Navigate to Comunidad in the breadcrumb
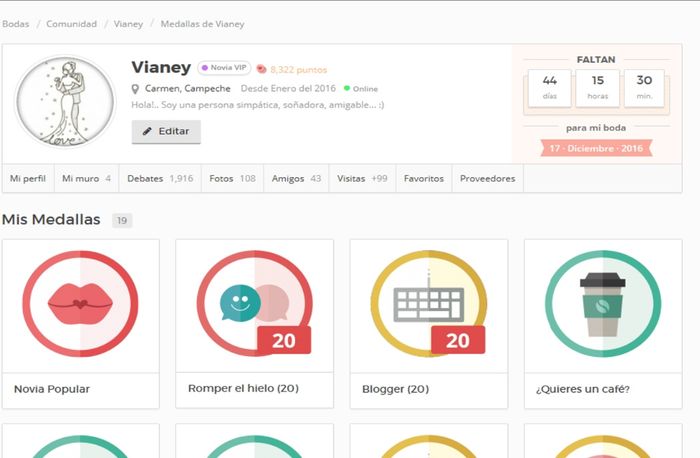The image size is (700, 458). [x=71, y=23]
